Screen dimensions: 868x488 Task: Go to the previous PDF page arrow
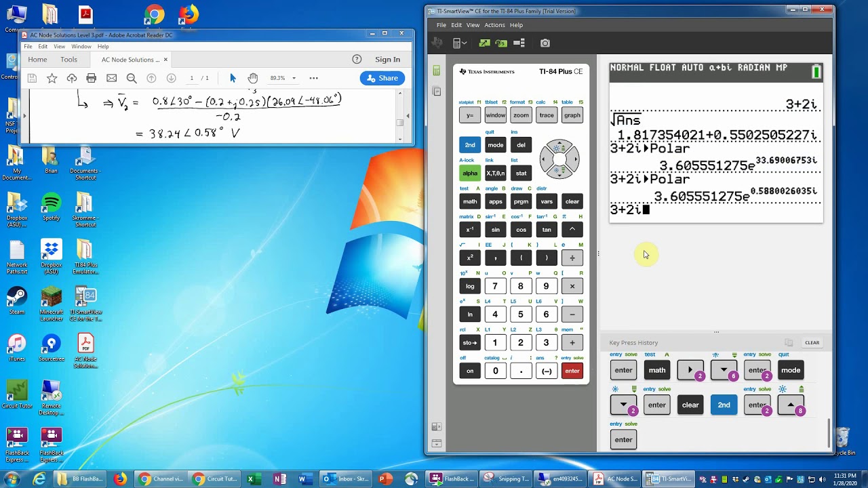(151, 78)
